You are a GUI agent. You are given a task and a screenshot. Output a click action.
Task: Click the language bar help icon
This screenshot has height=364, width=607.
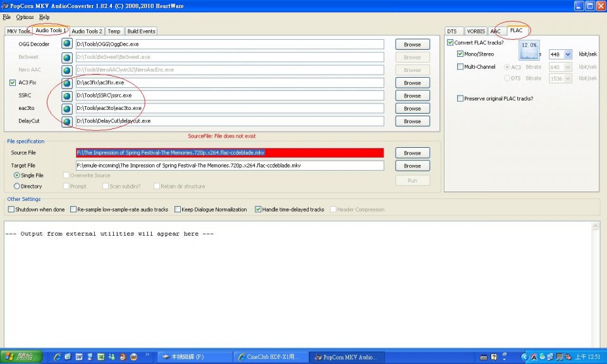pos(494,357)
